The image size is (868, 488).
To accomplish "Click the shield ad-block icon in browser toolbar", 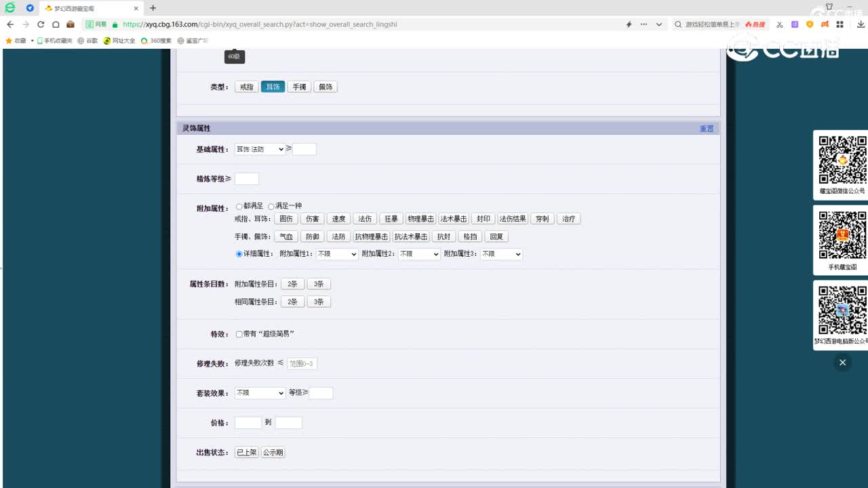I will (810, 24).
